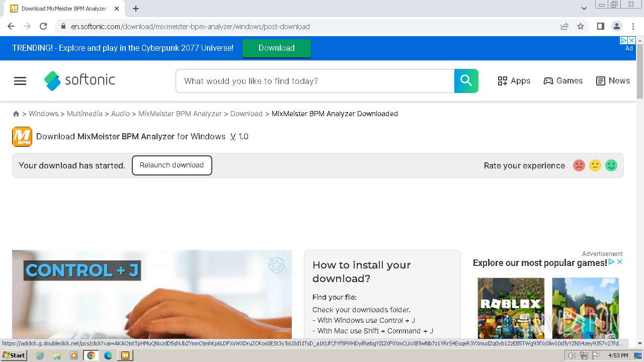The height and width of the screenshot is (362, 644).
Task: Click the Softonic logo
Action: click(79, 80)
